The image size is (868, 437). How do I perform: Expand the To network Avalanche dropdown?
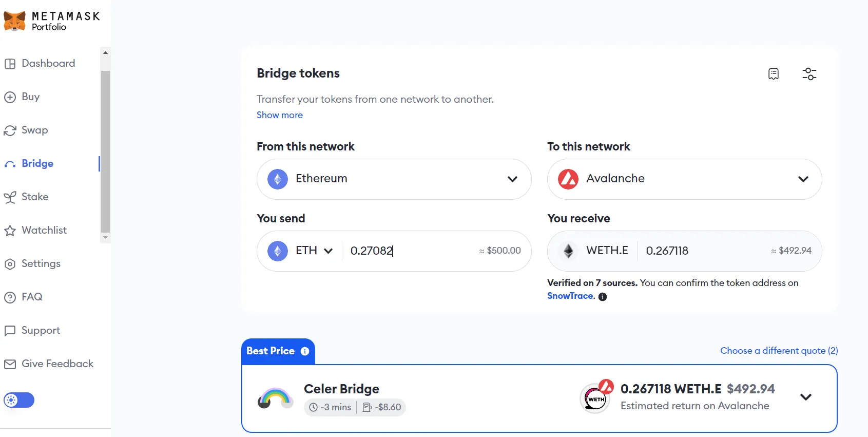coord(803,179)
